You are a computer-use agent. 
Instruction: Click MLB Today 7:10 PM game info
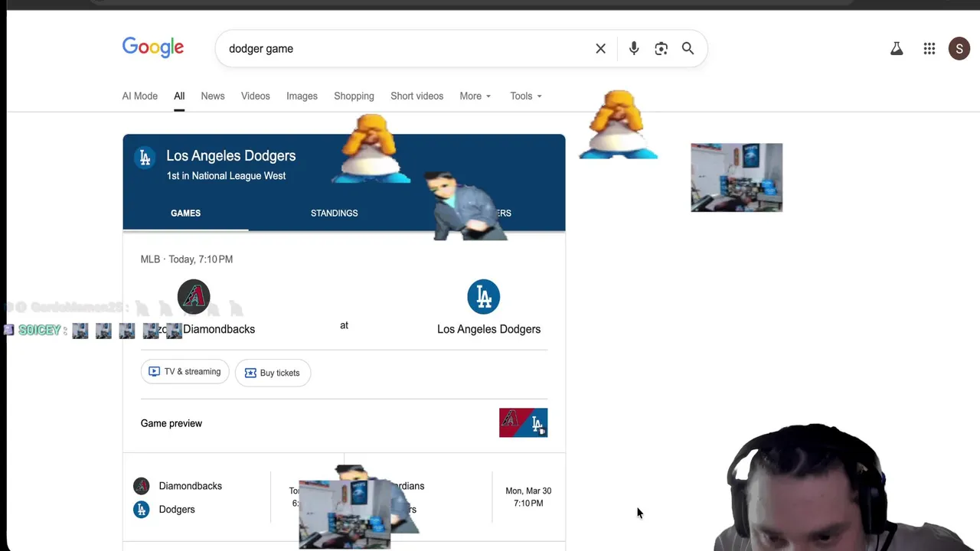click(187, 259)
